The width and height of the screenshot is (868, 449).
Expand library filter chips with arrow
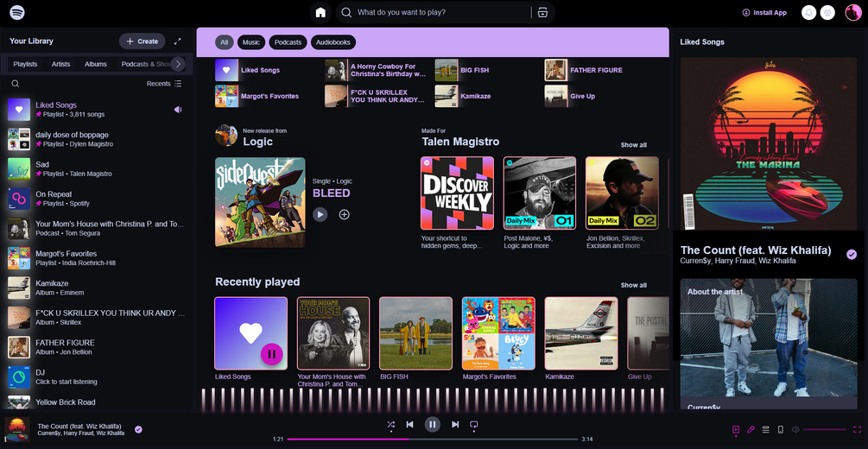178,64
